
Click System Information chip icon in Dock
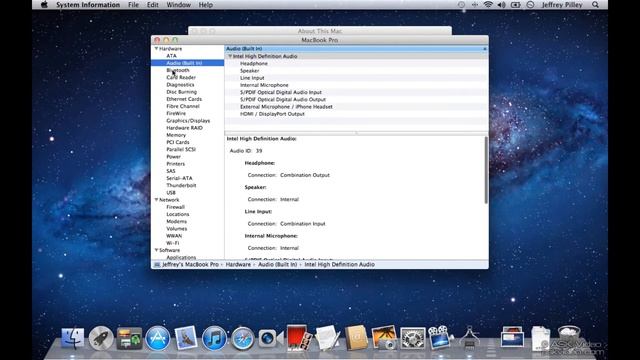pyautogui.click(x=469, y=338)
